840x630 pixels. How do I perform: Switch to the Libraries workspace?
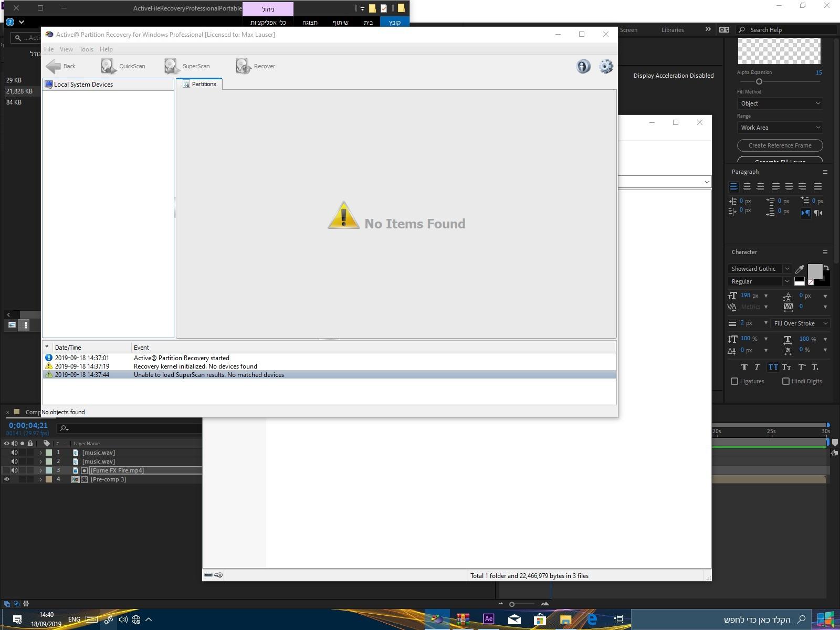coord(673,30)
